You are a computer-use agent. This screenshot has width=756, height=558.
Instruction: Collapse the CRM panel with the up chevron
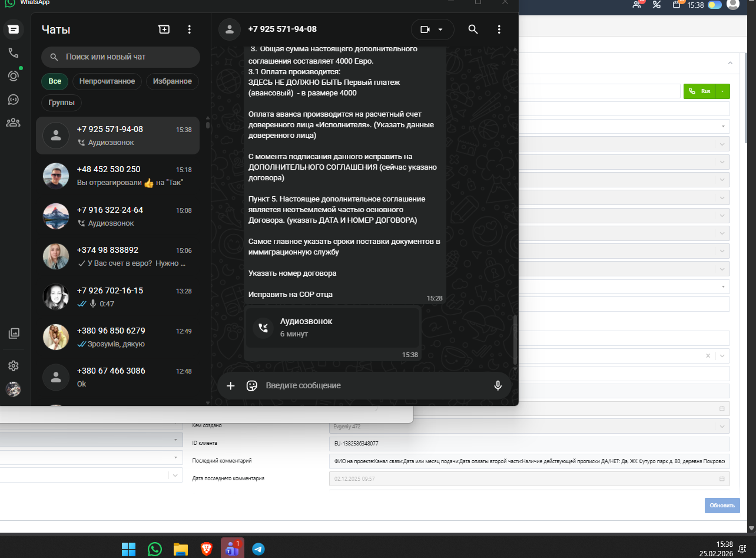[730, 63]
